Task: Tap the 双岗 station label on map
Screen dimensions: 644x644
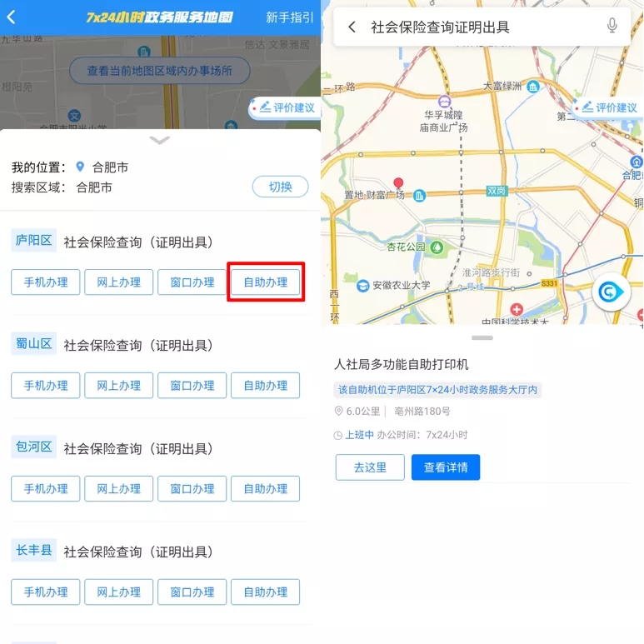Action: click(x=497, y=191)
